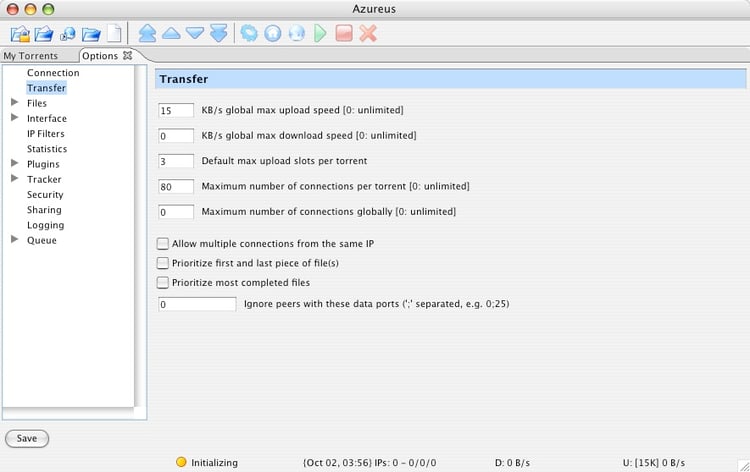
Task: Click 'D: 0 B/s' download speed status
Action: click(512, 462)
